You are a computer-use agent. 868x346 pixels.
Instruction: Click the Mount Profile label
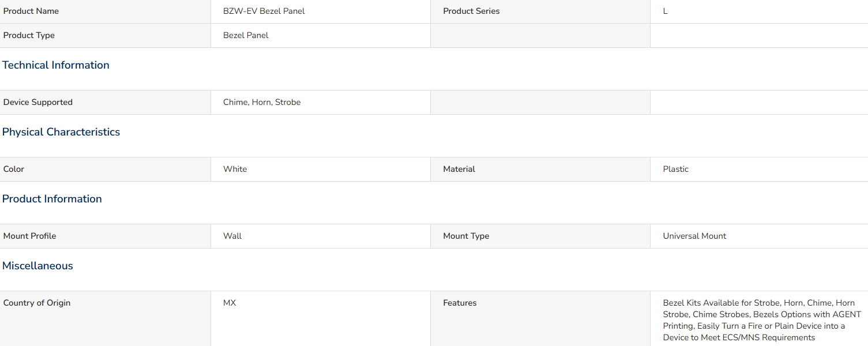tap(30, 236)
